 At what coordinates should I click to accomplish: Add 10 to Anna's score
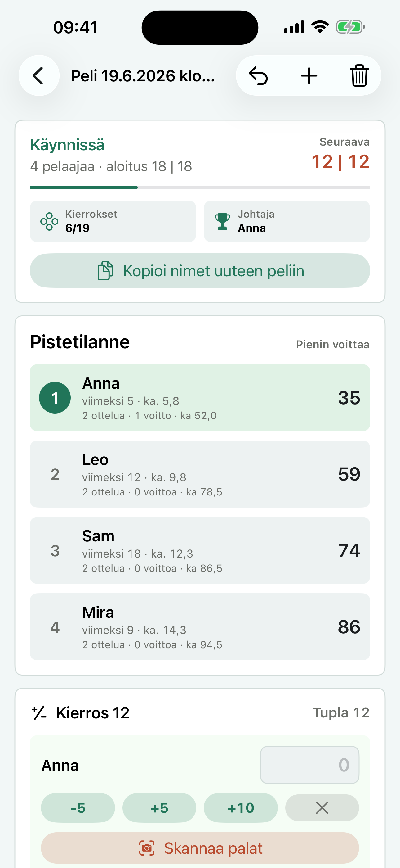tap(241, 808)
